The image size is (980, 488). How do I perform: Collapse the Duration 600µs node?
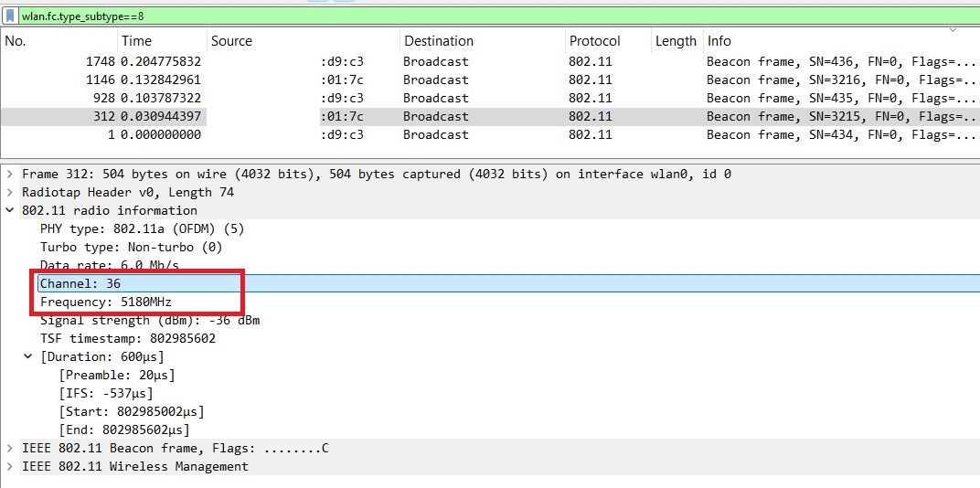click(x=27, y=356)
